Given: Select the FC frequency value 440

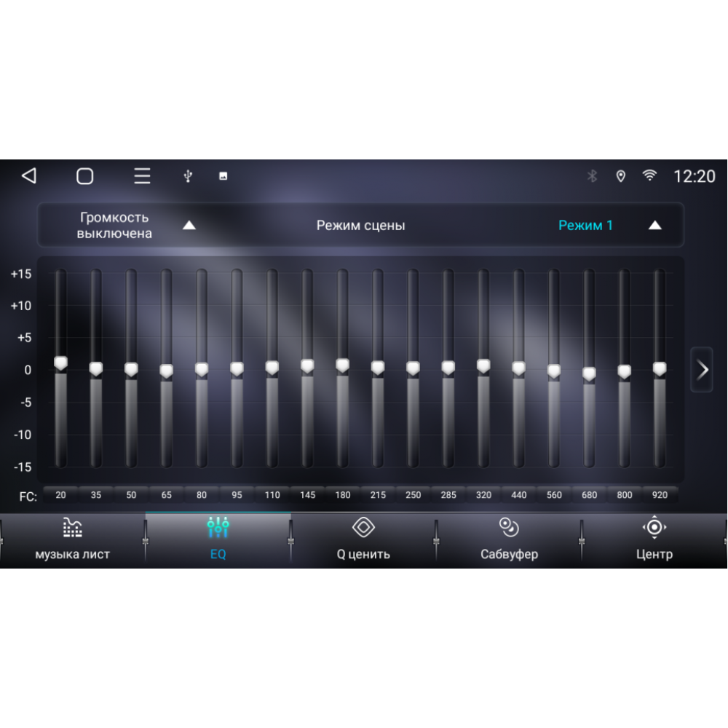Looking at the screenshot, I should [518, 495].
